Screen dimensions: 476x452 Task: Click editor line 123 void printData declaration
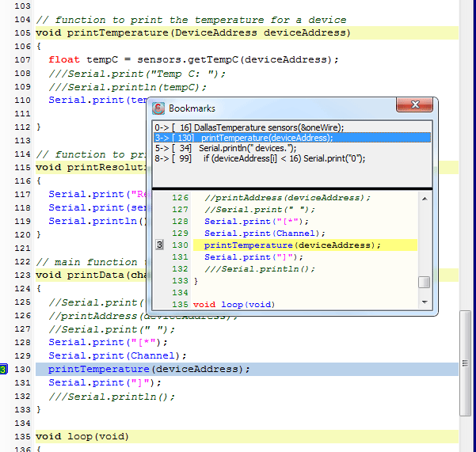[x=91, y=275]
